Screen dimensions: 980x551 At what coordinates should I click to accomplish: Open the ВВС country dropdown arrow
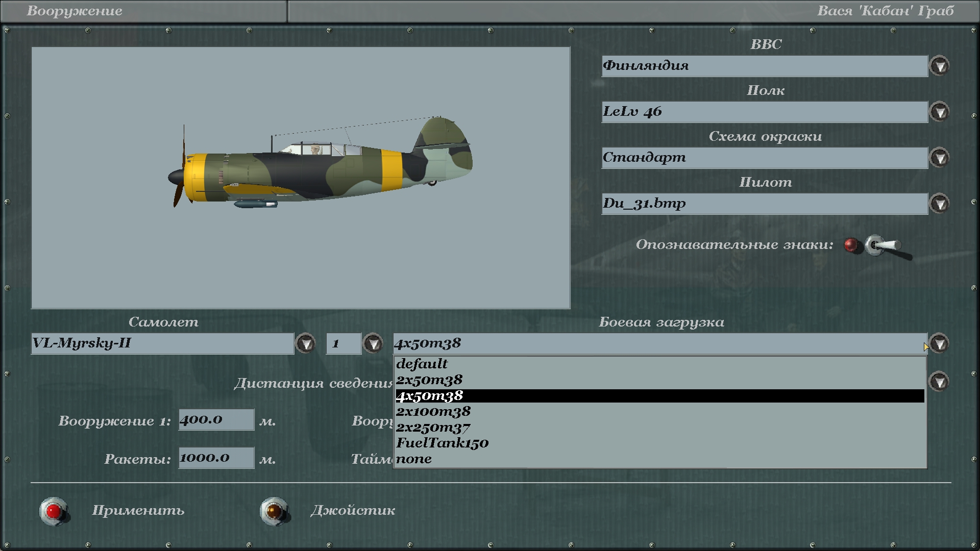[x=939, y=66]
